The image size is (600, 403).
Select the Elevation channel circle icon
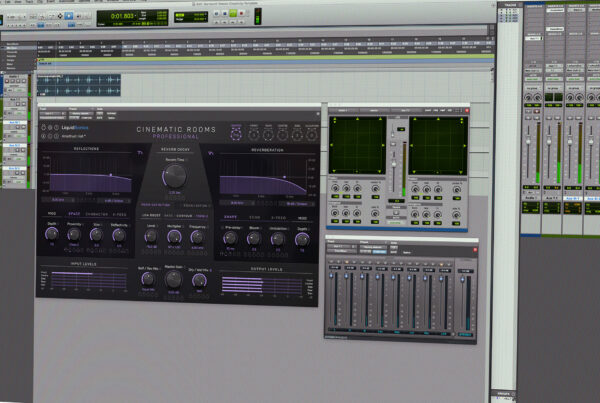pos(312,135)
